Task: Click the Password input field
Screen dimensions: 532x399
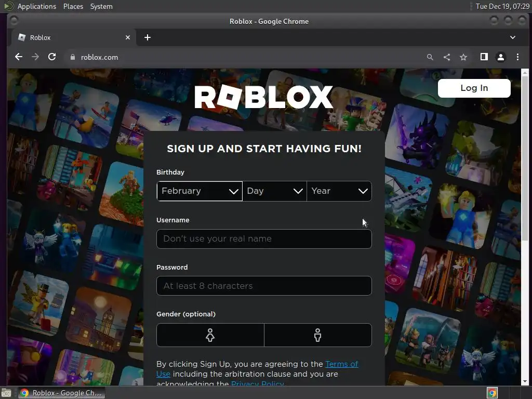Action: [264, 286]
